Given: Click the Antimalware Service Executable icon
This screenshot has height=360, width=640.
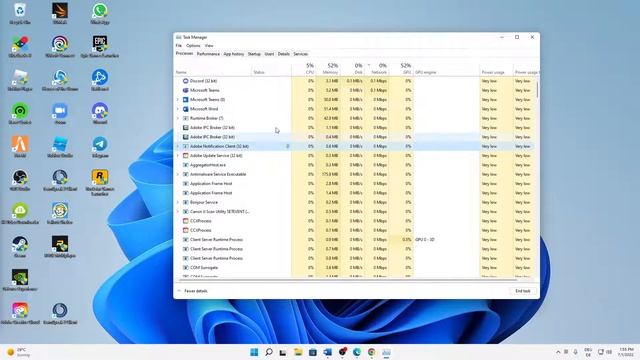Looking at the screenshot, I should (x=185, y=174).
